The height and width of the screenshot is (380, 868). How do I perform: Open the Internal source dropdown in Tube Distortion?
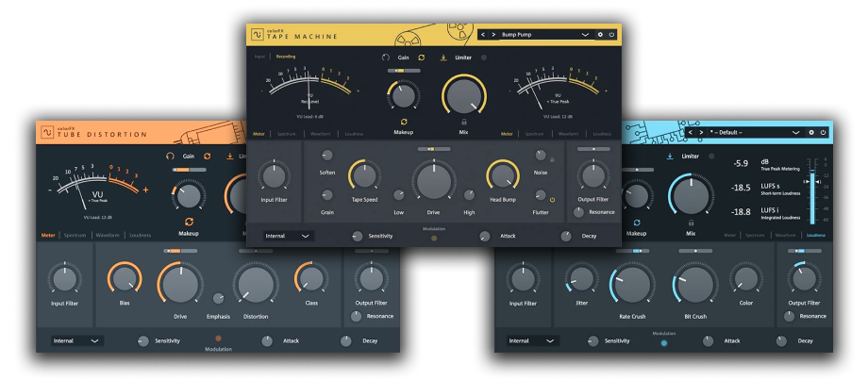coord(77,340)
